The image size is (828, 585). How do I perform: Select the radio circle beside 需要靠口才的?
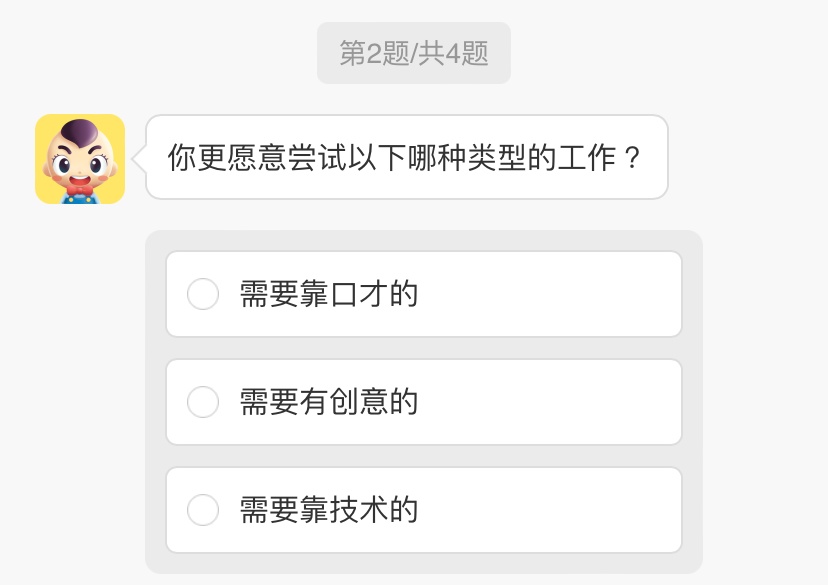(x=203, y=294)
